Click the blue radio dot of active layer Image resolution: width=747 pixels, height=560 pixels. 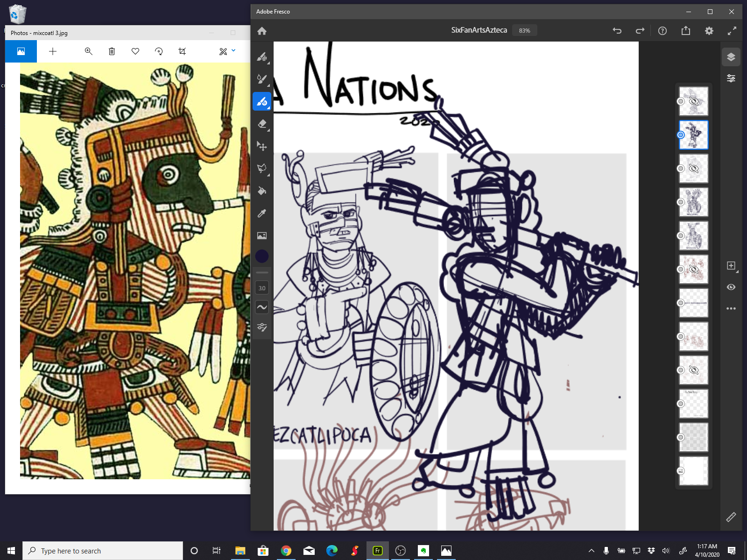click(x=681, y=135)
